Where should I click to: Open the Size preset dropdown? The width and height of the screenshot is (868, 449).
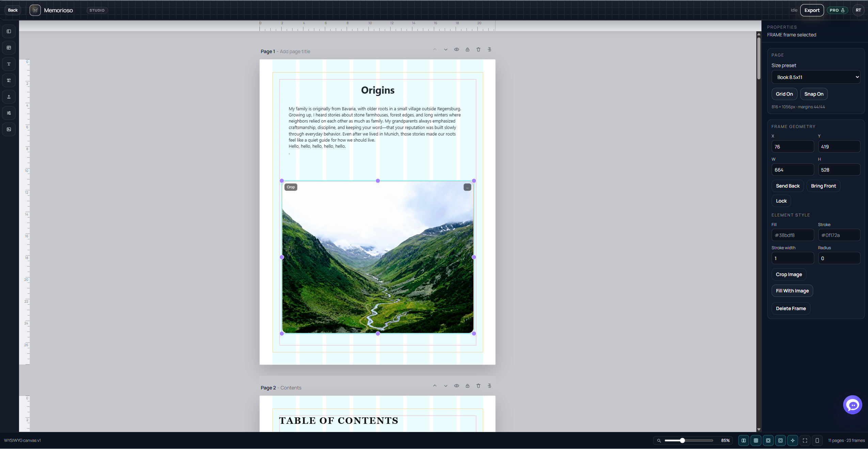pos(815,77)
